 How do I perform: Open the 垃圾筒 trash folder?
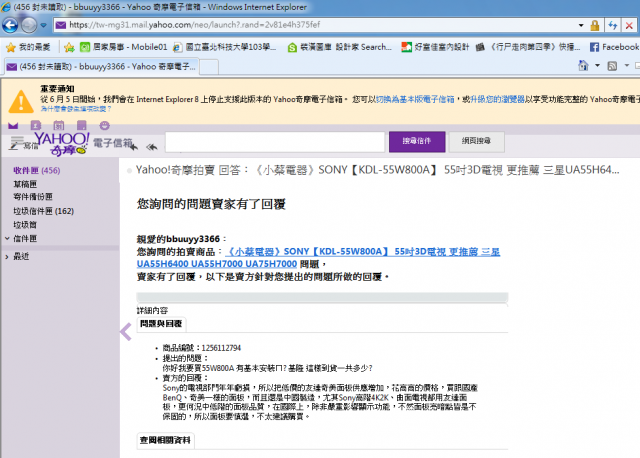(25, 225)
